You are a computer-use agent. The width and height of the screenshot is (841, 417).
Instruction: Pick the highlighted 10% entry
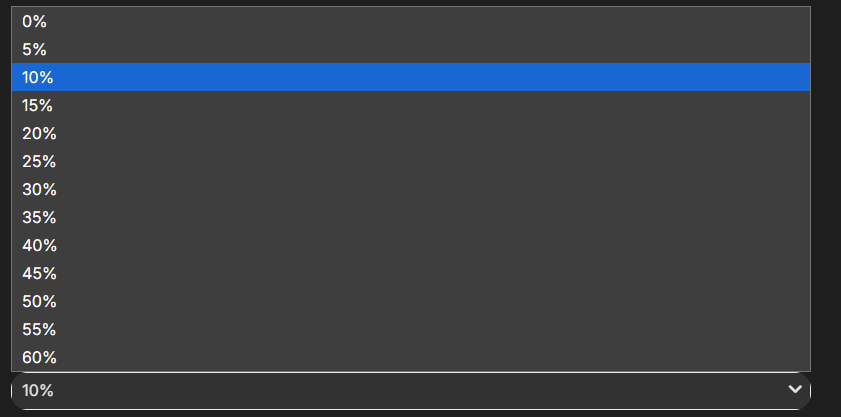tap(411, 77)
